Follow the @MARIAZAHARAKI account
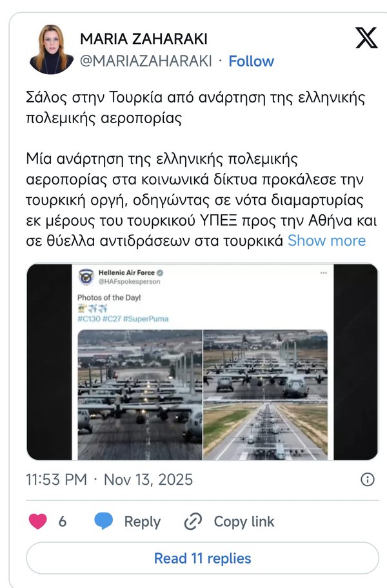This screenshot has height=588, width=387. click(251, 61)
